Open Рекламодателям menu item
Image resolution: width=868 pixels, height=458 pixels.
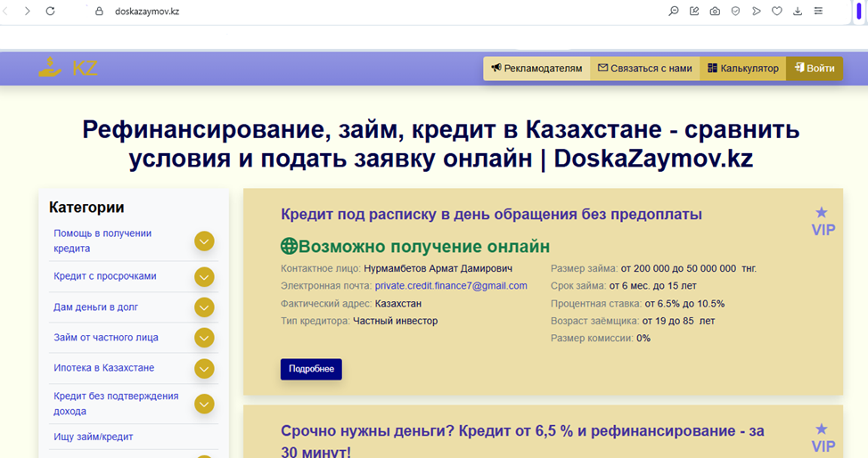coord(536,68)
